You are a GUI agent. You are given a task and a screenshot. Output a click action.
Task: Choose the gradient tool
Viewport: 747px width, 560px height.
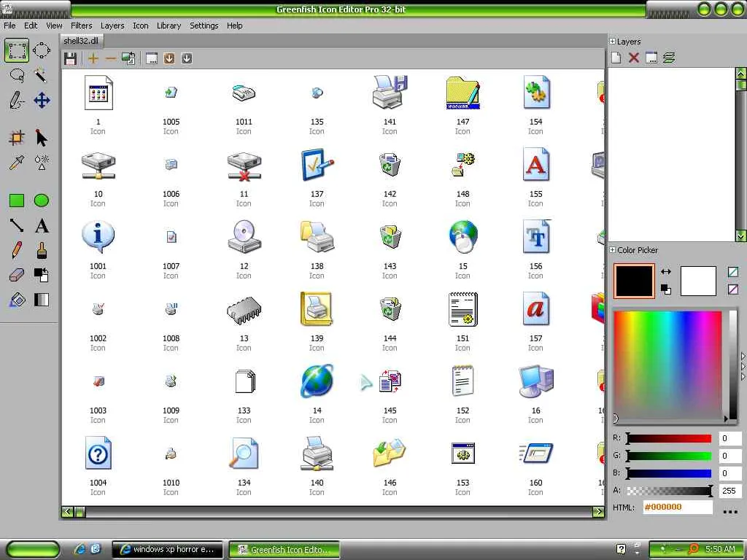[x=42, y=300]
